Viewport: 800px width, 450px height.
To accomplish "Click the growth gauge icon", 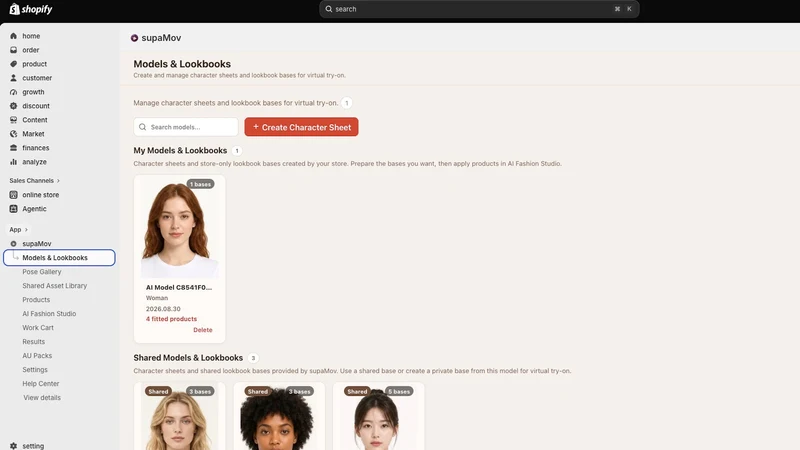I will pyautogui.click(x=13, y=92).
